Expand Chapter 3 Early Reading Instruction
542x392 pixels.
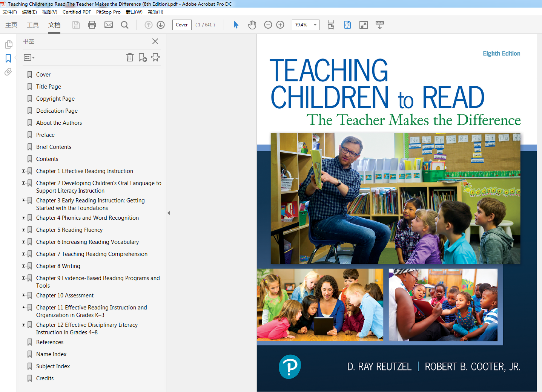23,201
